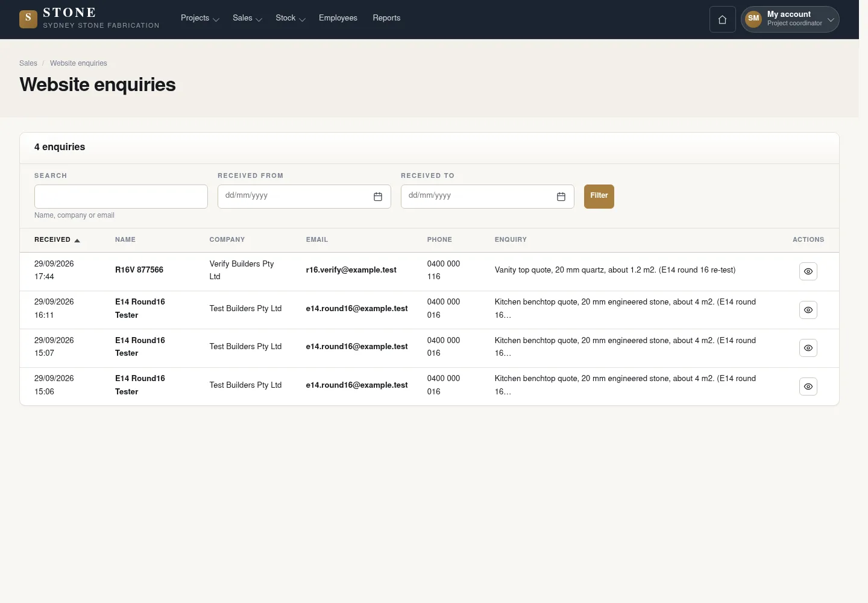Expand the Stock menu

291,18
